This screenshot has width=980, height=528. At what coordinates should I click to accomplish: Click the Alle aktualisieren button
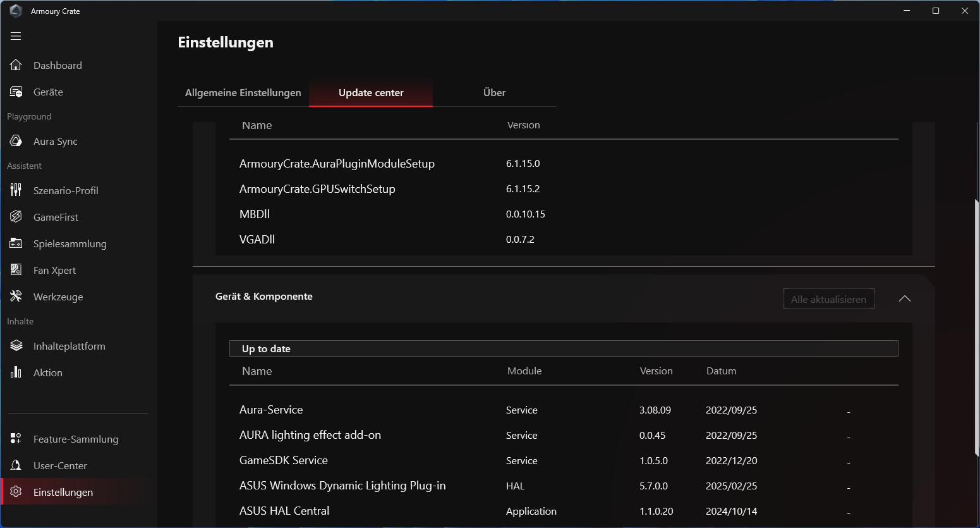[x=828, y=299]
